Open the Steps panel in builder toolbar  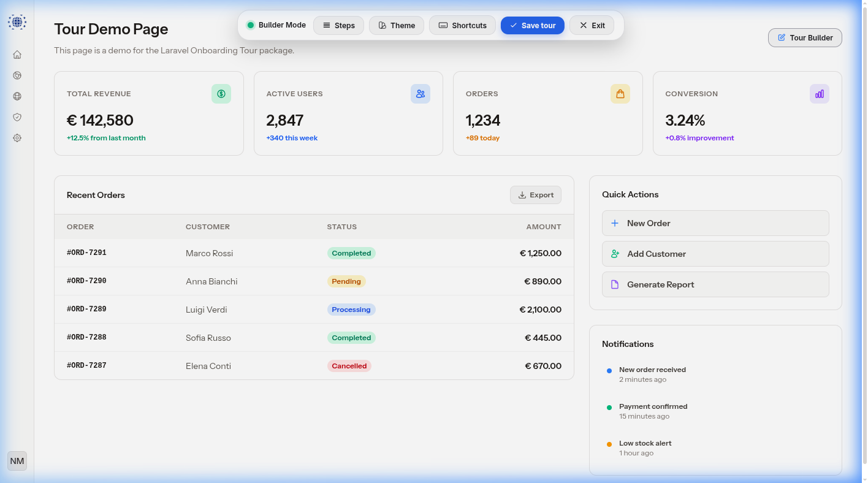point(338,25)
